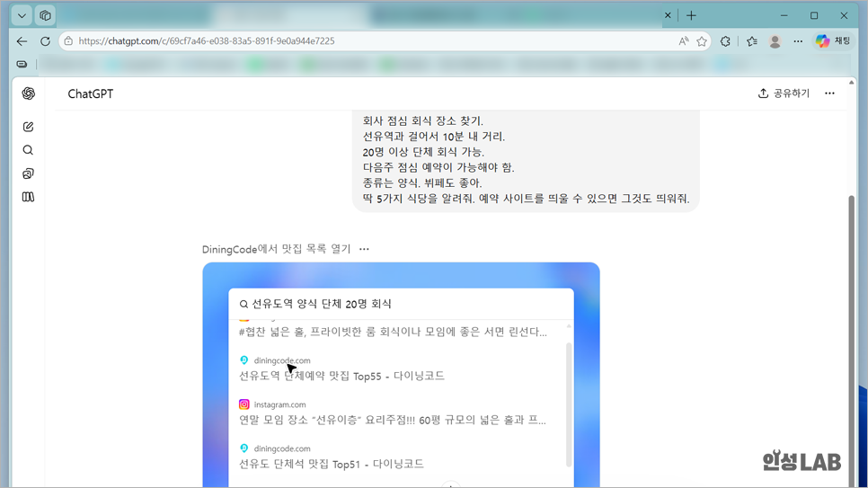Click the message line 종류는 양식. 뷔페도 좋아
The height and width of the screenshot is (488, 868).
pos(422,182)
